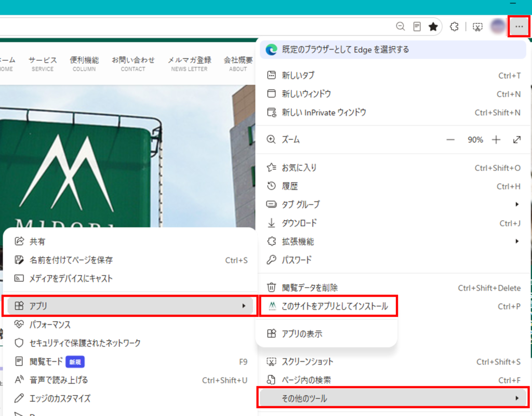Open お気に入り from the menu
The width and height of the screenshot is (532, 416).
click(394, 168)
